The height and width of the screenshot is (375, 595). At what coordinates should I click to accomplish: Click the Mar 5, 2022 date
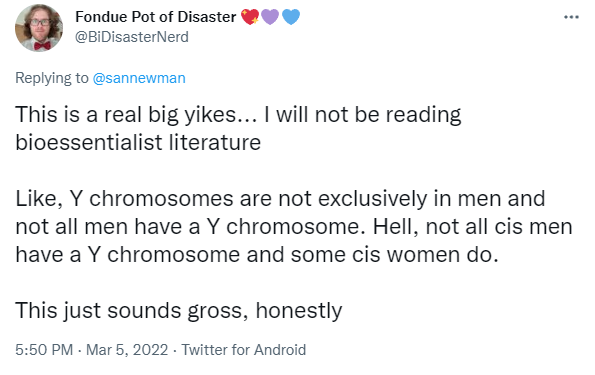(127, 350)
